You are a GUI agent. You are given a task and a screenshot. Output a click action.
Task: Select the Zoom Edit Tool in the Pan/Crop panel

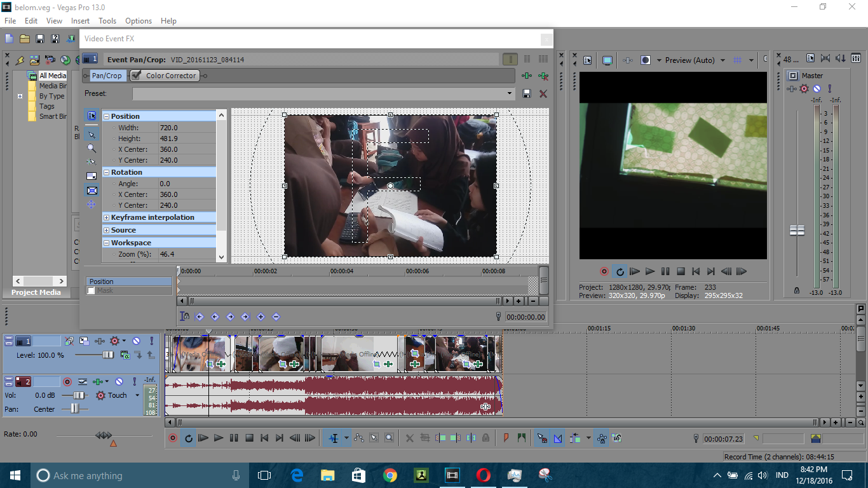(91, 148)
